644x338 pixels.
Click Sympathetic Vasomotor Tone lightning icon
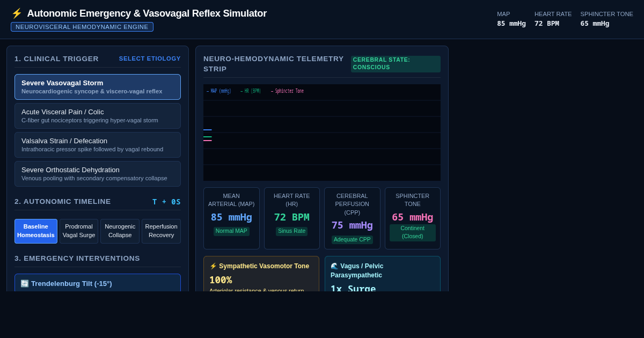tap(213, 266)
